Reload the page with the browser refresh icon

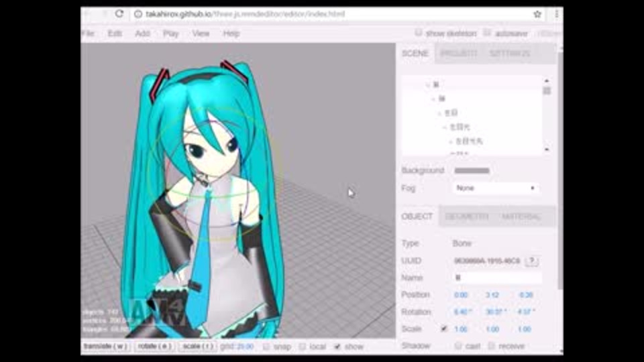[x=119, y=14]
